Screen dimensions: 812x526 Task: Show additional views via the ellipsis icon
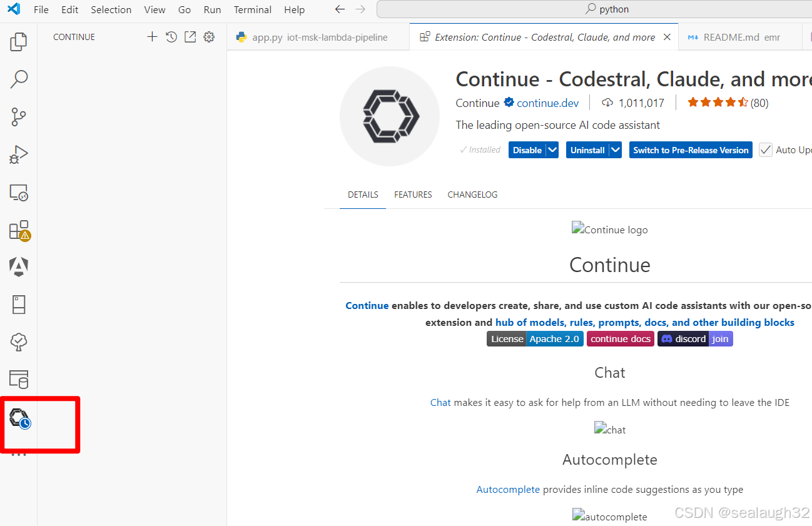tap(19, 454)
